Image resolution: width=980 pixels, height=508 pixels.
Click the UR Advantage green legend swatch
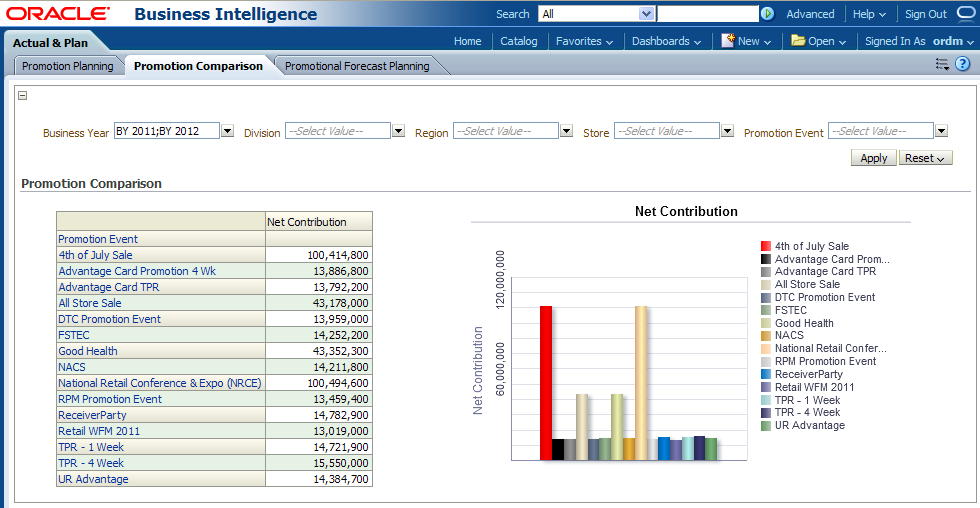[766, 425]
